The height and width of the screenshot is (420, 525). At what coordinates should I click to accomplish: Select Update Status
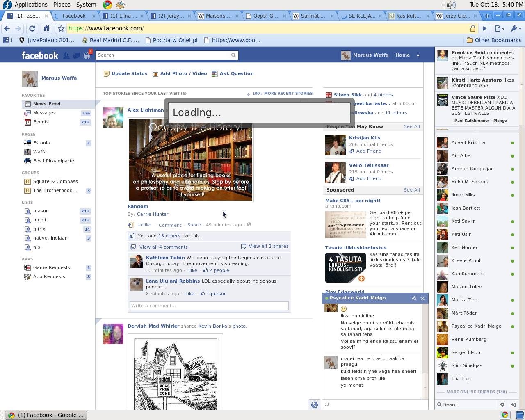[125, 73]
